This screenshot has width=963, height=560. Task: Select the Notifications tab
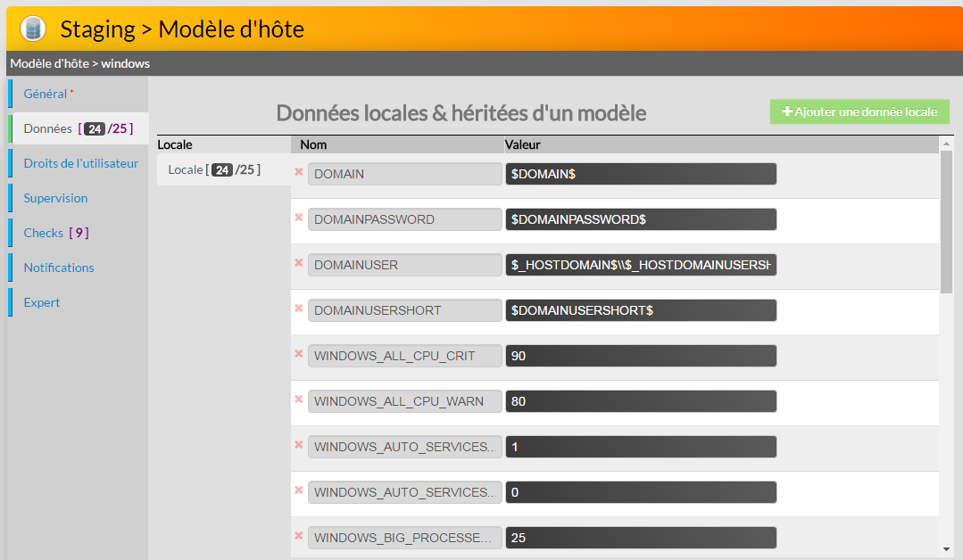pos(59,268)
